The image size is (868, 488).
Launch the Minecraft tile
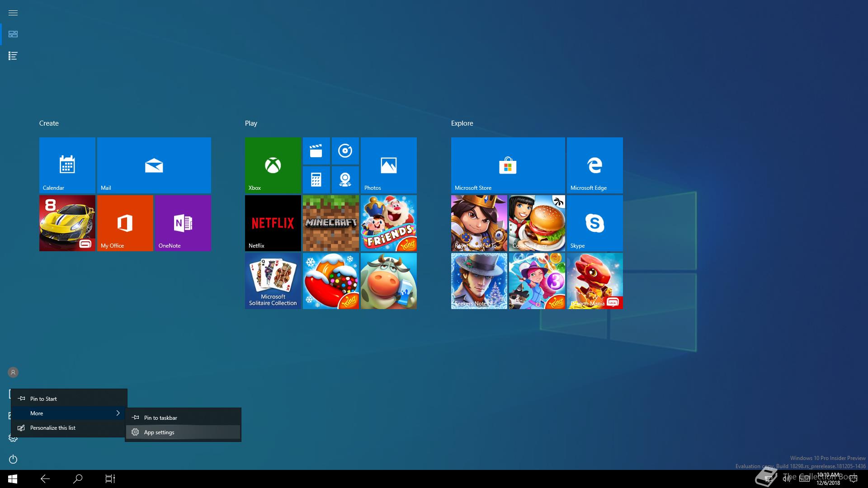[330, 223]
